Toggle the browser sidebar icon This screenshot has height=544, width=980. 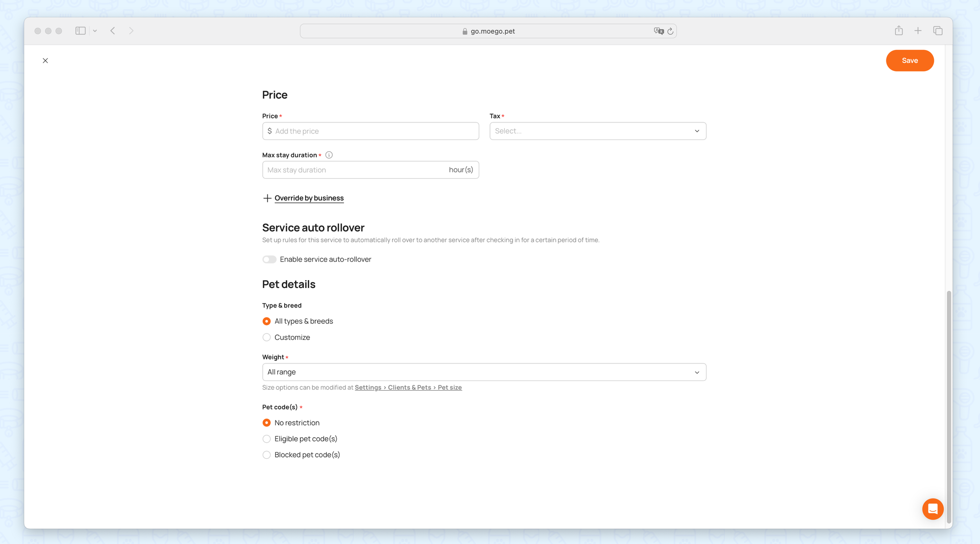click(x=80, y=31)
